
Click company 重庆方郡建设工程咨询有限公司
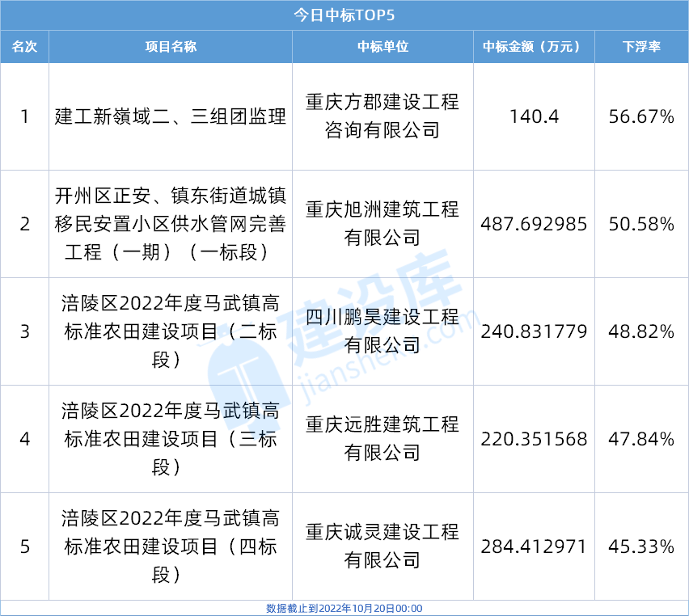point(383,116)
